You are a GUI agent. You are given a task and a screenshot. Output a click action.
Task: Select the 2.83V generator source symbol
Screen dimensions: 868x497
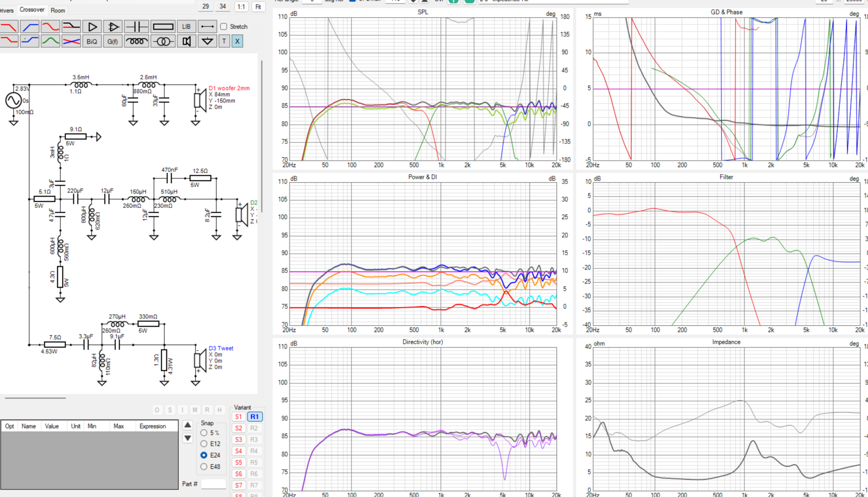14,101
